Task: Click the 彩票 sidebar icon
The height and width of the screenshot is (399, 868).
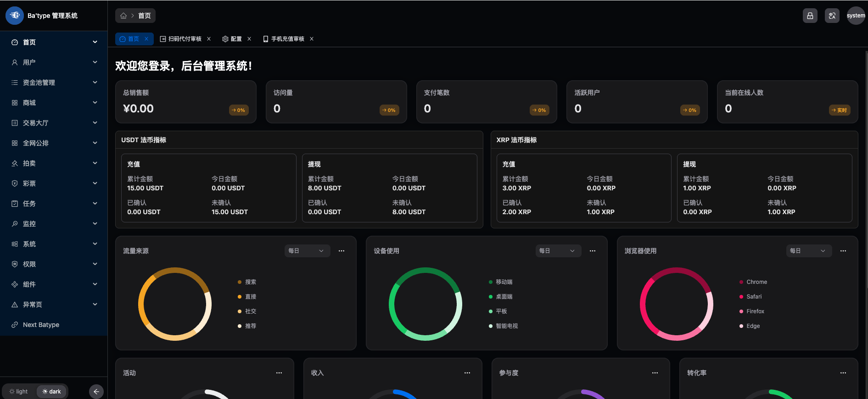Action: coord(15,183)
